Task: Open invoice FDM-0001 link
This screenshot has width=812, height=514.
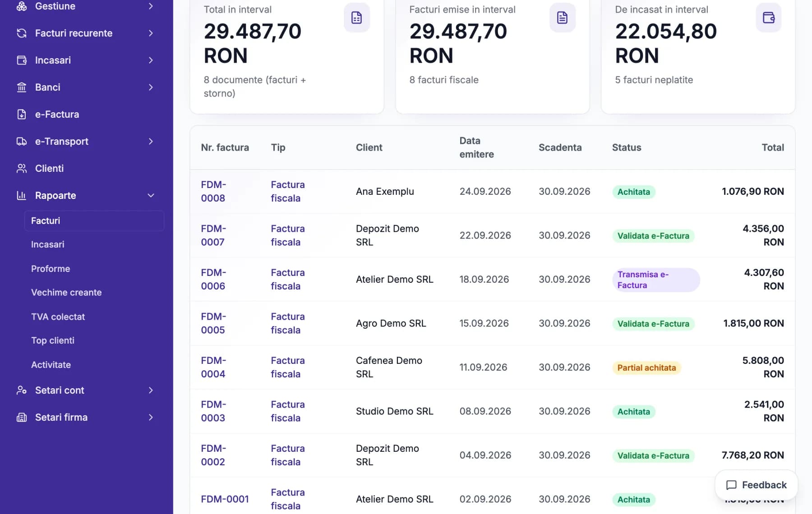Action: tap(225, 499)
